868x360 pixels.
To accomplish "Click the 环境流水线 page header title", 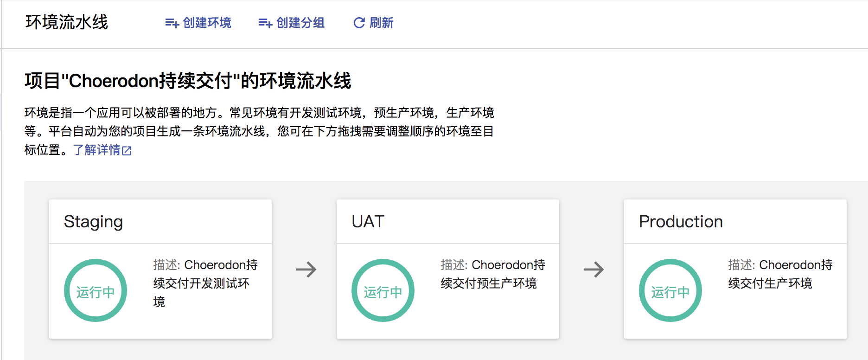I will point(67,22).
